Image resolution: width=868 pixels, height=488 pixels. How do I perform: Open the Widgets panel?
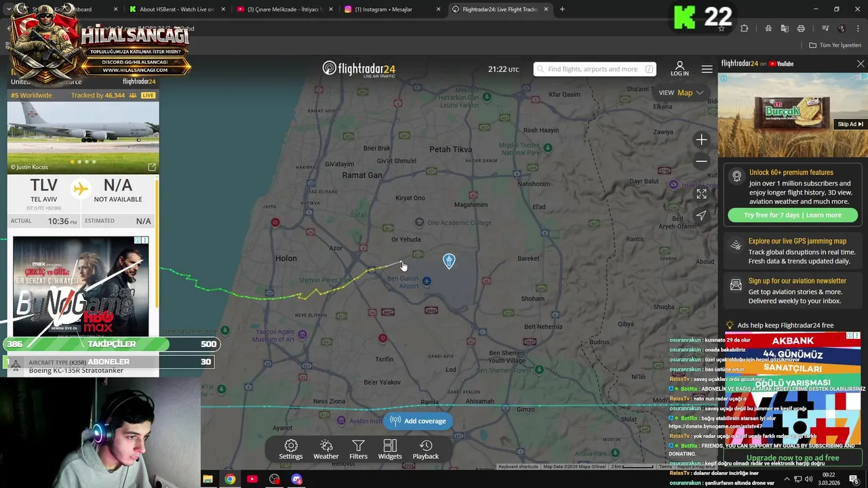[x=389, y=449]
